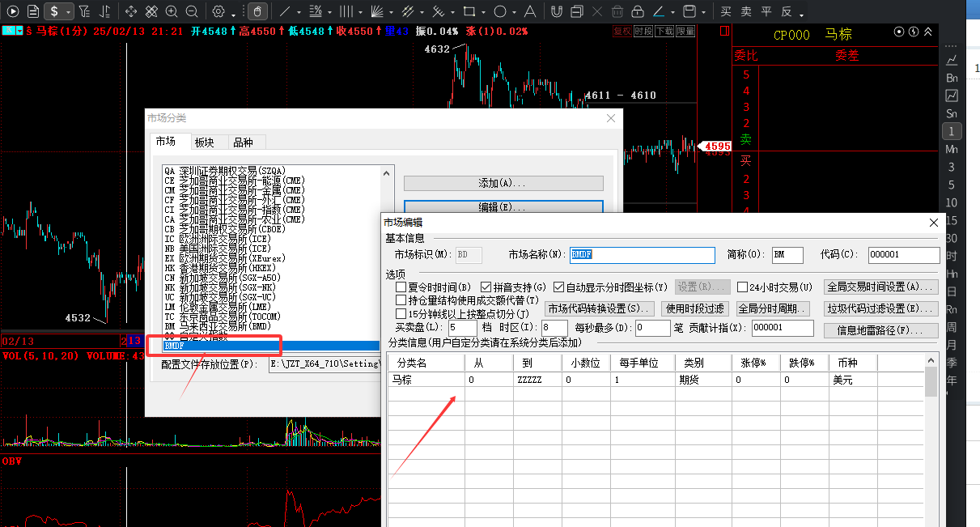
Task: Select the circle shape drawing tool
Action: pyautogui.click(x=500, y=11)
